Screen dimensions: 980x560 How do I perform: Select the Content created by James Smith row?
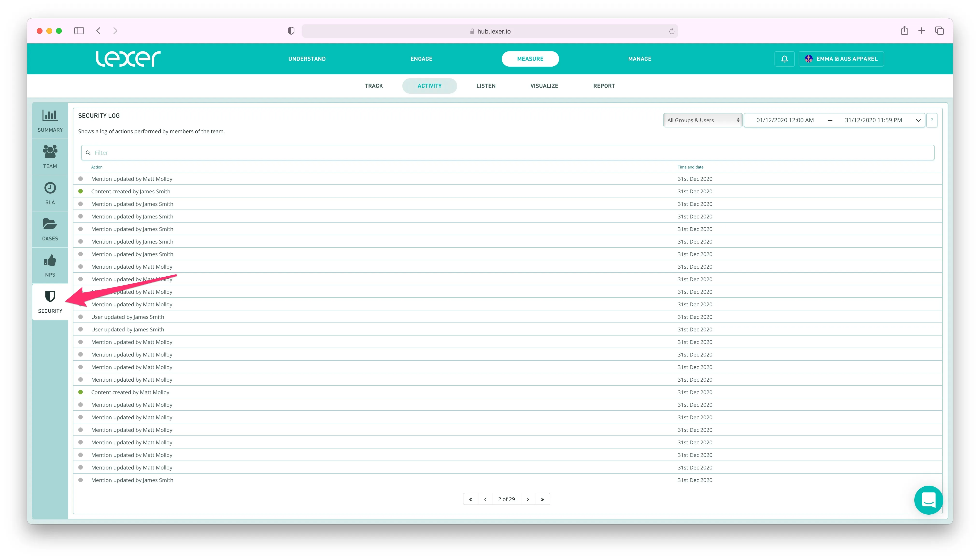[130, 191]
